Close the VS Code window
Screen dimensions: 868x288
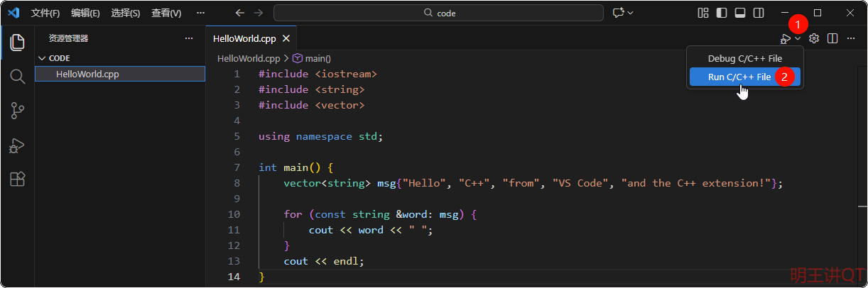pos(850,13)
